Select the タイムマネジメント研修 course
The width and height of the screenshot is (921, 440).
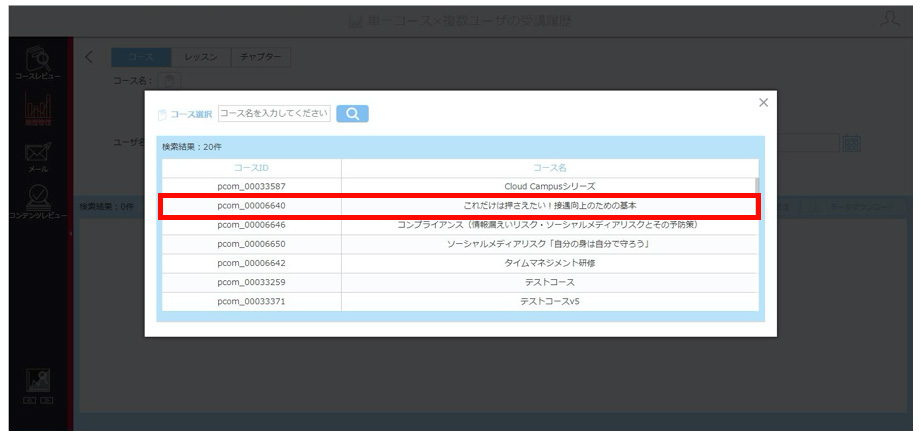550,263
